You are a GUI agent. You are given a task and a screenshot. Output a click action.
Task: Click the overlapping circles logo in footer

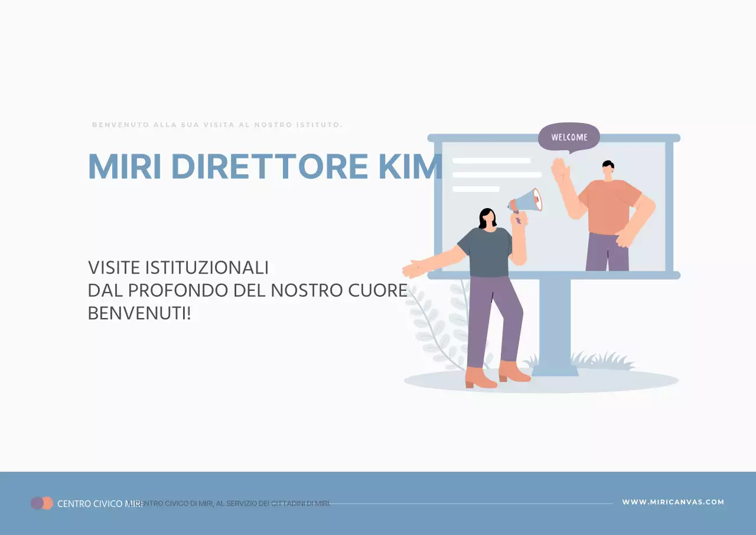42,503
